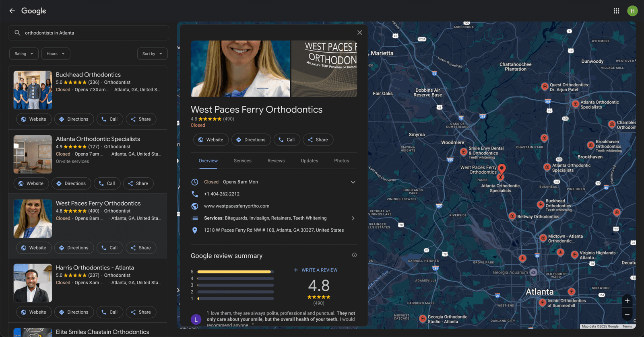Get Directions to Buckhead Orthodontics
The image size is (644, 337).
point(74,119)
